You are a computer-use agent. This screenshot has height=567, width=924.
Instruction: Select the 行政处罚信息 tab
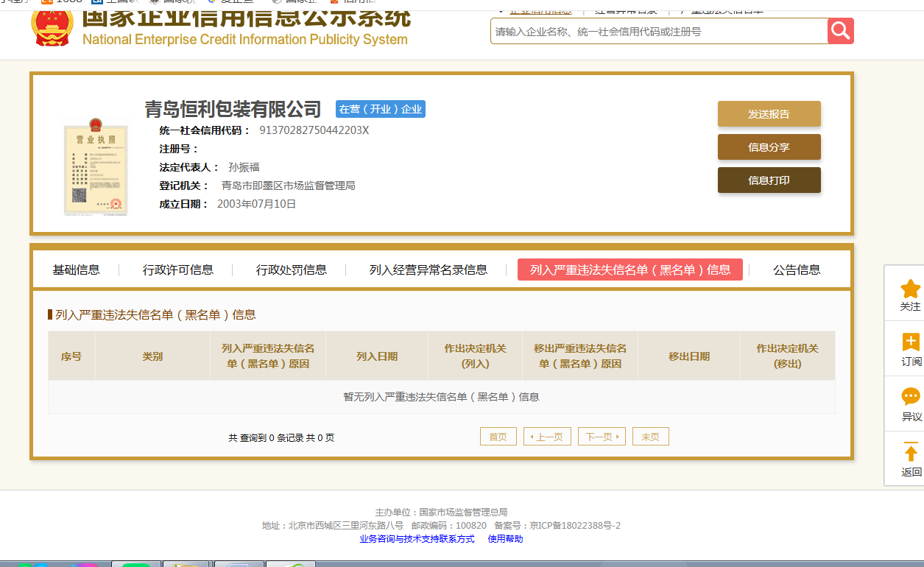tap(291, 270)
